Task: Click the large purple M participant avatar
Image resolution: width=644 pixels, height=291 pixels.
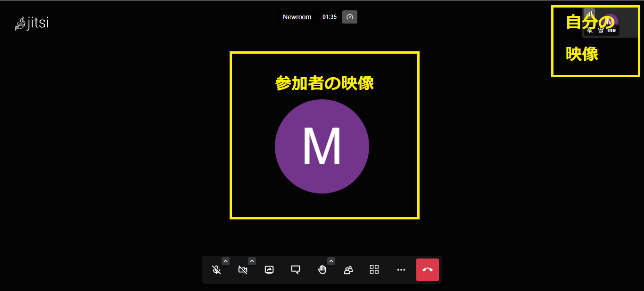Action: coord(322,146)
